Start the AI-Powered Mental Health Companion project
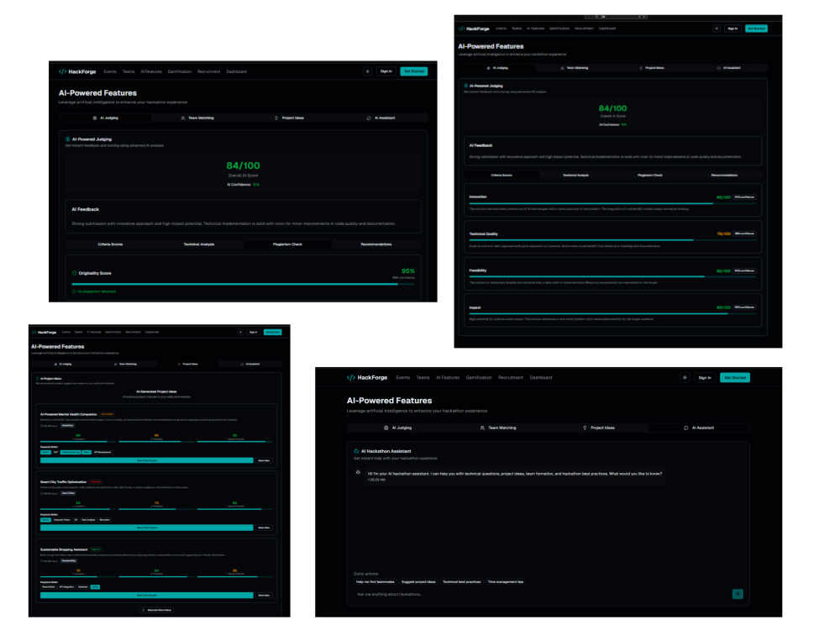Viewport: 840px width, 630px height. (147, 460)
